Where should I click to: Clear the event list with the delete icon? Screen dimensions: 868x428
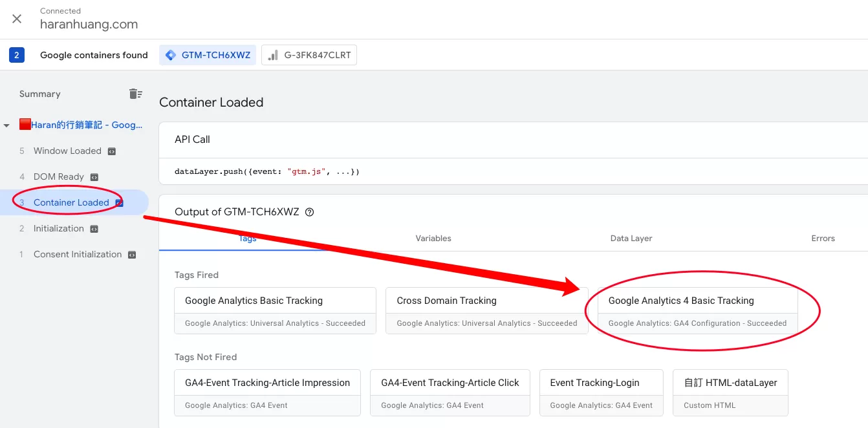[x=135, y=94]
